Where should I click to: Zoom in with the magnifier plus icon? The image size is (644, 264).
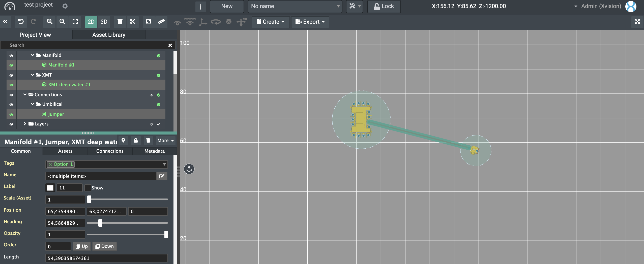pos(50,22)
